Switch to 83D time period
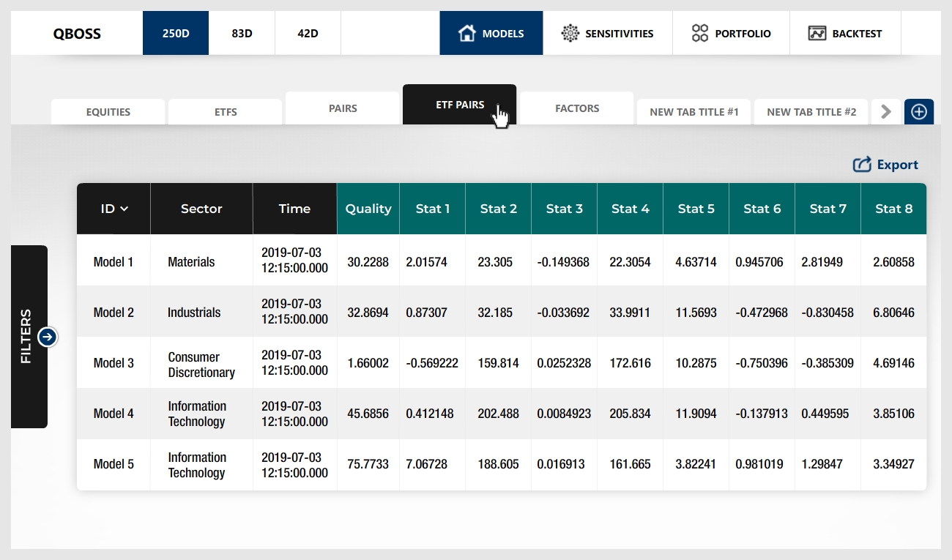This screenshot has height=560, width=952. [x=242, y=33]
